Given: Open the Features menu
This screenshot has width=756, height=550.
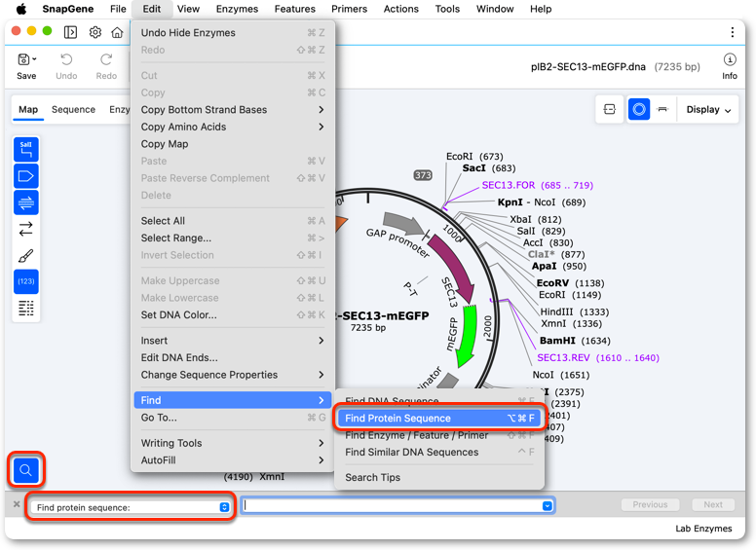Looking at the screenshot, I should pos(294,9).
